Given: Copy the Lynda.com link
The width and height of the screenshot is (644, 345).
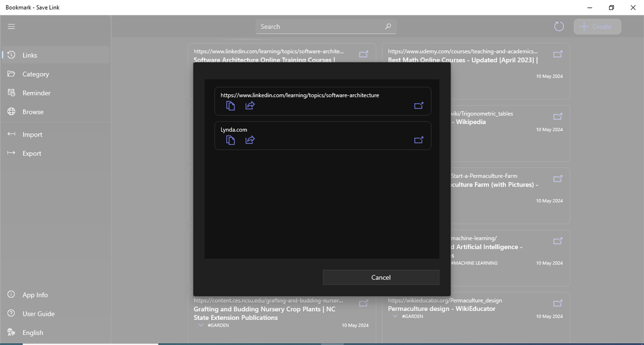Looking at the screenshot, I should click(x=230, y=140).
